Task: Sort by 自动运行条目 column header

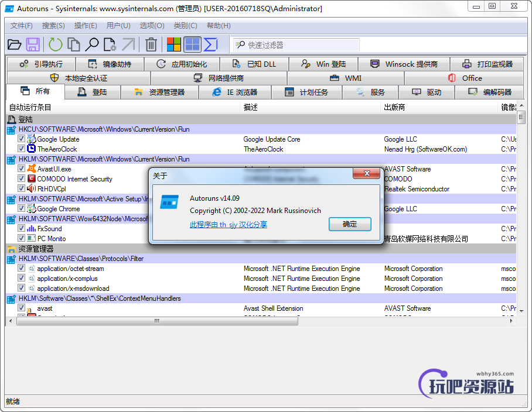Action: [x=123, y=107]
